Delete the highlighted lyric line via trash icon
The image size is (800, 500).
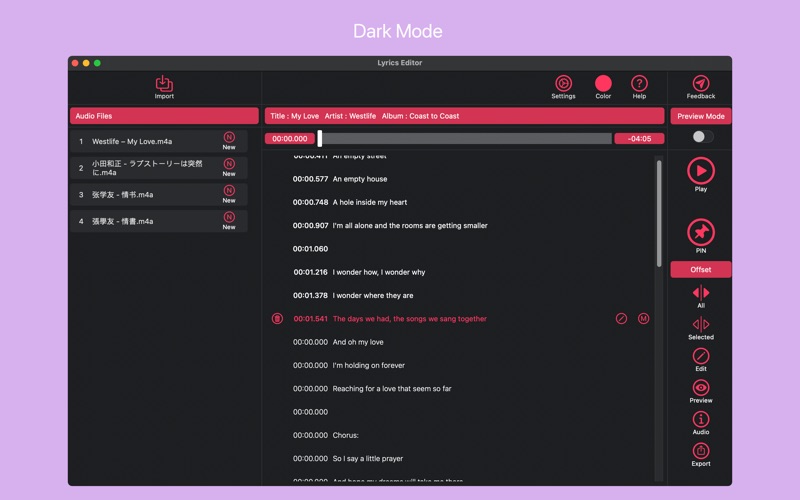[x=277, y=319]
